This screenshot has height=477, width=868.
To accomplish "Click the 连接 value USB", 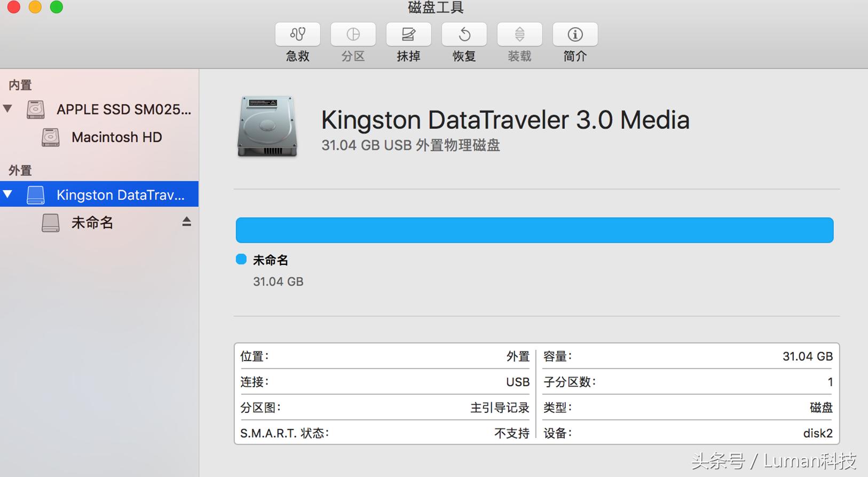I will [x=518, y=382].
